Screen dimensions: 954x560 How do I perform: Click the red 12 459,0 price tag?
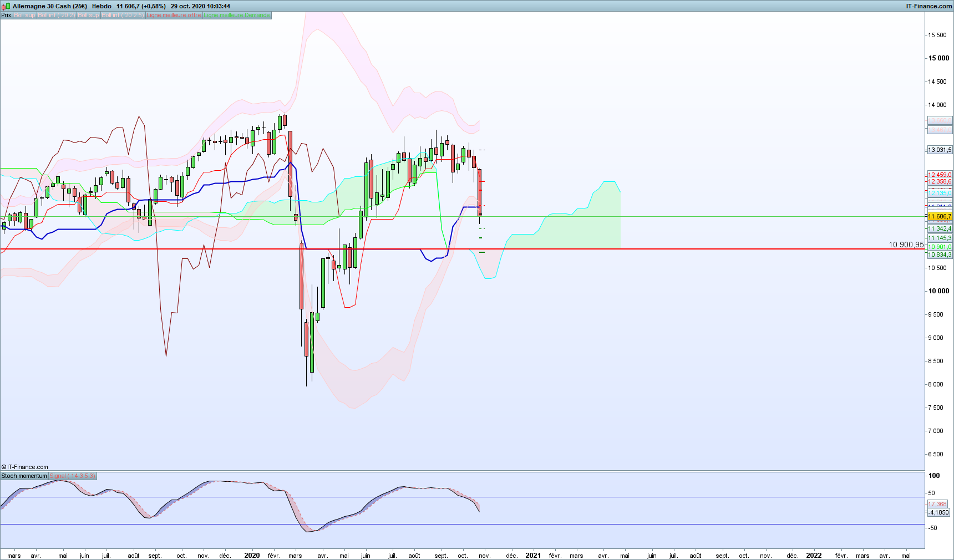coord(940,175)
